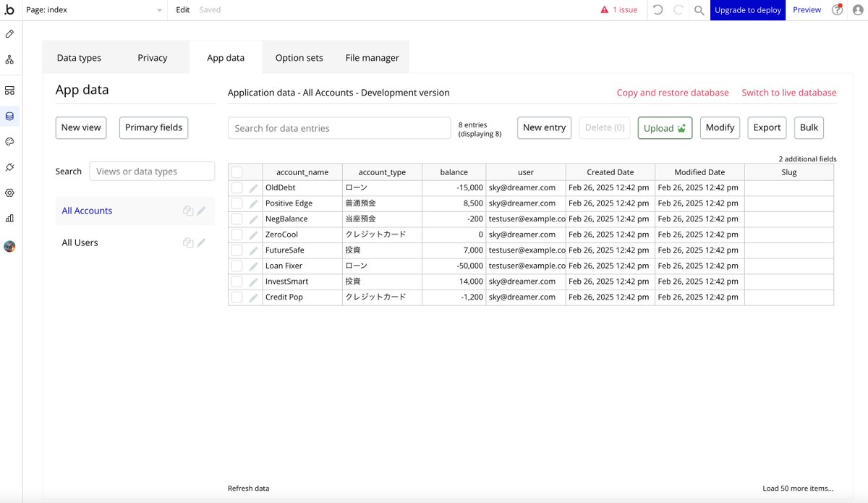Open the user profile icon at top right
Image resolution: width=868 pixels, height=503 pixels.
pyautogui.click(x=857, y=10)
